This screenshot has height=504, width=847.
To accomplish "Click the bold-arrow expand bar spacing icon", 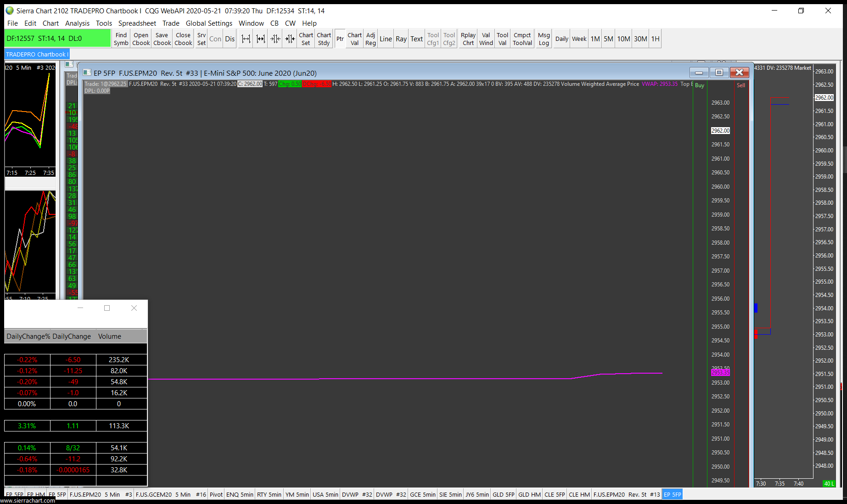I will pos(261,39).
